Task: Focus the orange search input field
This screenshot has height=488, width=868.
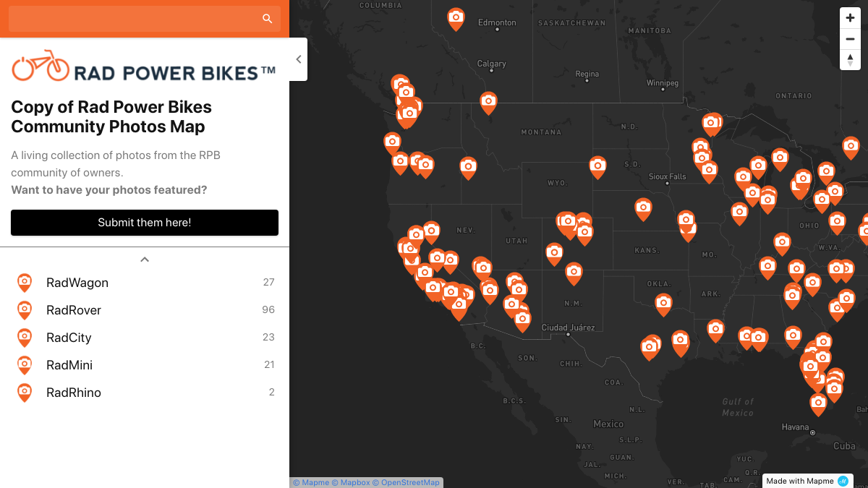Action: pos(145,19)
